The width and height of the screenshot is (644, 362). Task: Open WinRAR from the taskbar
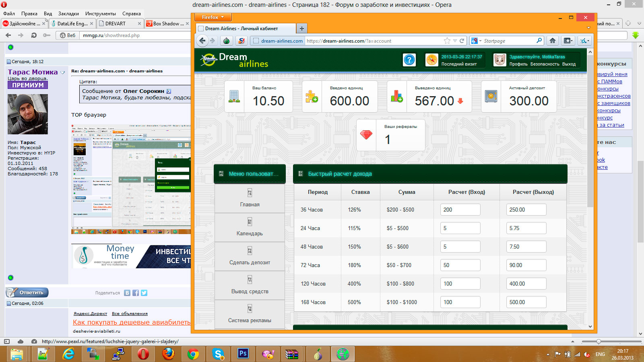[292, 354]
